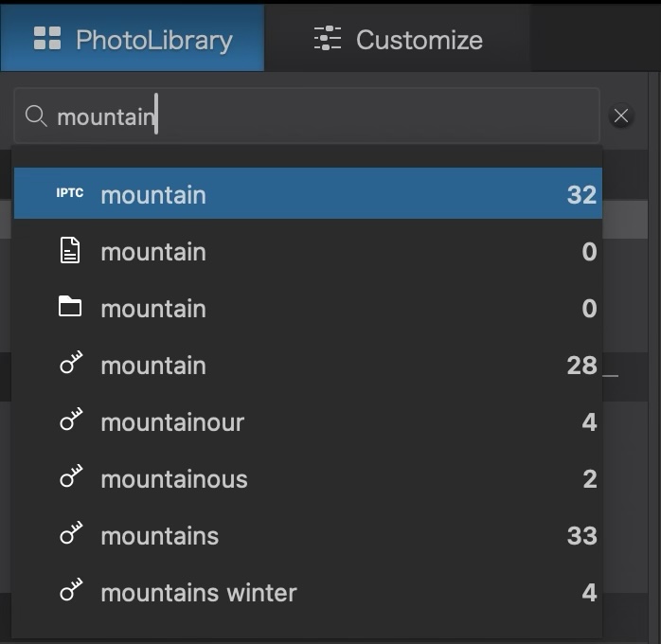This screenshot has width=661, height=644.
Task: Choose the mountains winter keyword
Action: 308,593
